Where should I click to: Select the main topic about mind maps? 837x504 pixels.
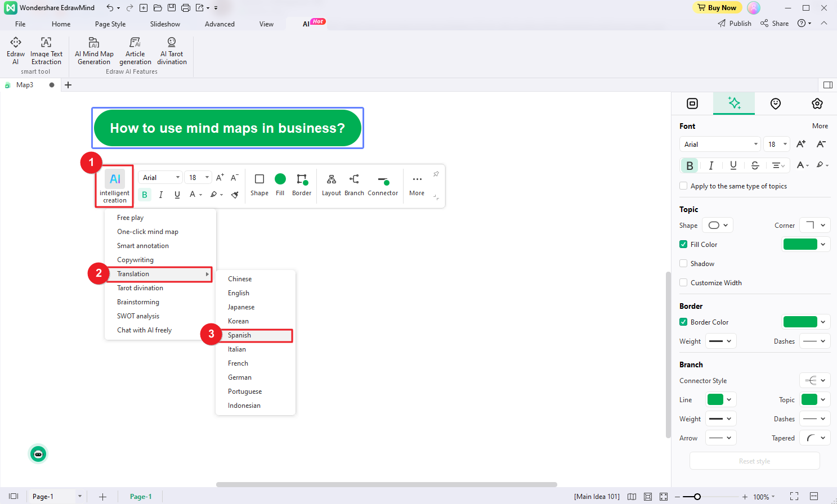pos(227,128)
